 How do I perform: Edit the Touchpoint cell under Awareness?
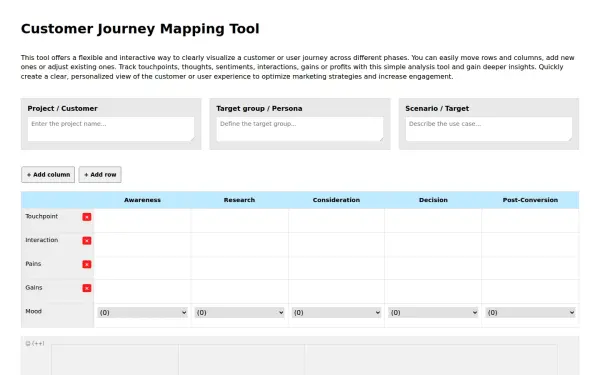(x=142, y=221)
